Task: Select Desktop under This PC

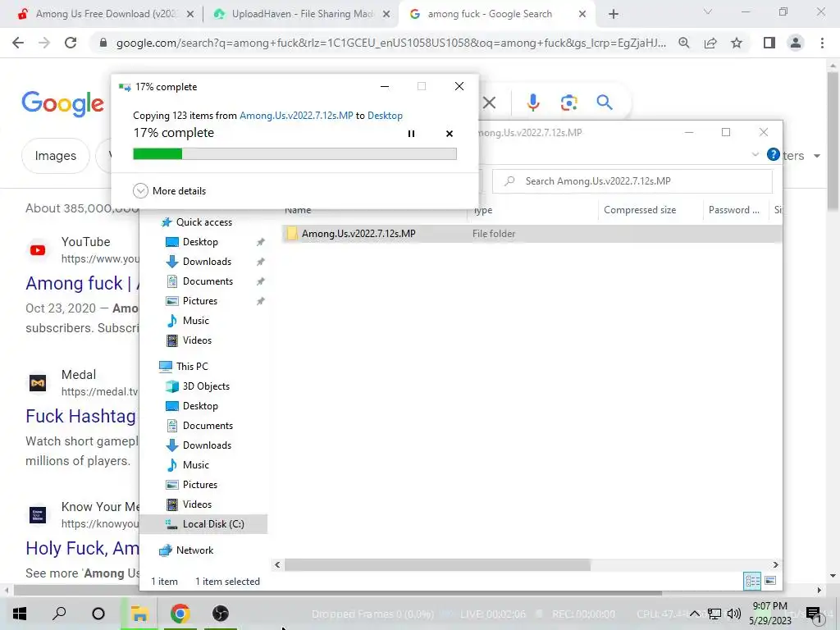Action: pyautogui.click(x=200, y=406)
